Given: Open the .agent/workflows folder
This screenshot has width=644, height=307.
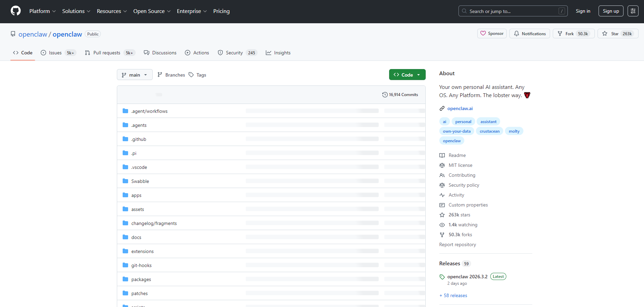Looking at the screenshot, I should [149, 111].
